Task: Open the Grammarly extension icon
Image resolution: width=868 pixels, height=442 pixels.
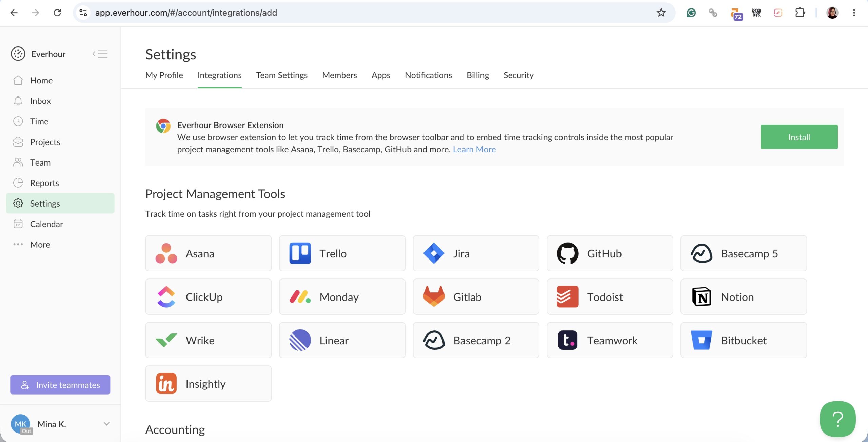Action: [x=691, y=13]
